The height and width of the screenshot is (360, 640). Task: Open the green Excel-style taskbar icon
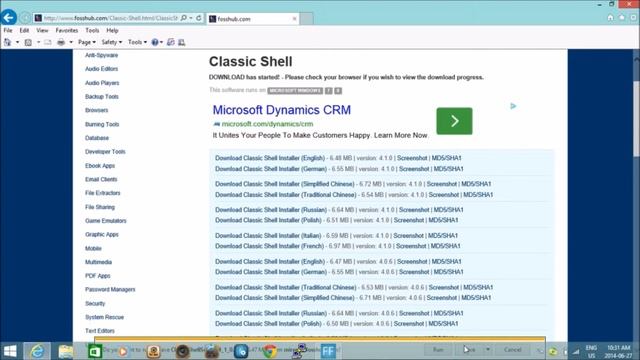95,351
